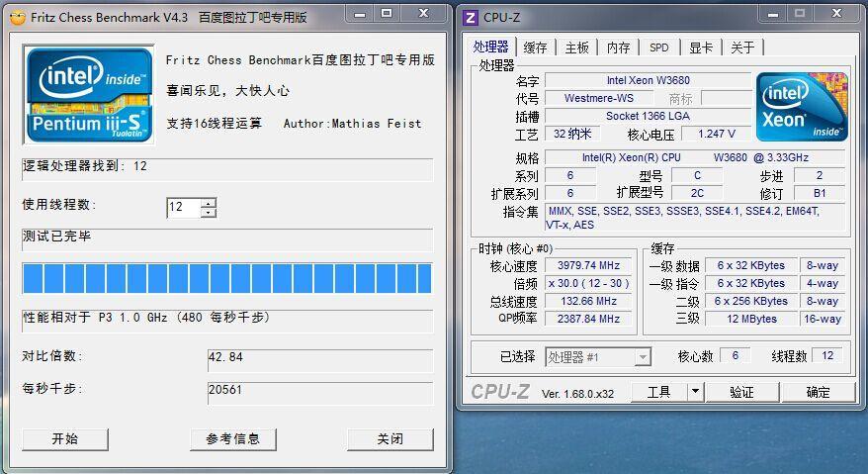The height and width of the screenshot is (474, 868).
Task: Click the name field Intel Xeon W3680
Action: pyautogui.click(x=649, y=80)
